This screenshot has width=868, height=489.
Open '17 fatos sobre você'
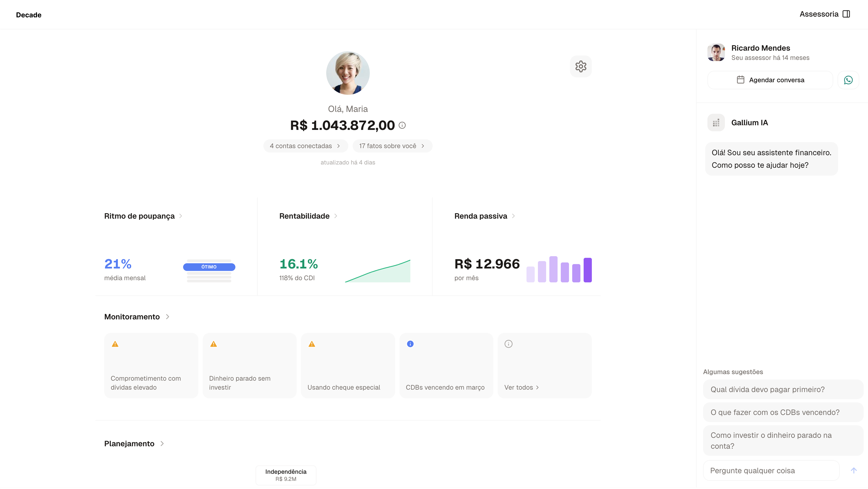coord(392,146)
